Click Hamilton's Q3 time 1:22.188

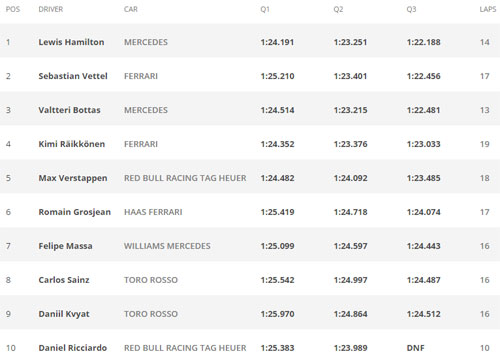424,42
